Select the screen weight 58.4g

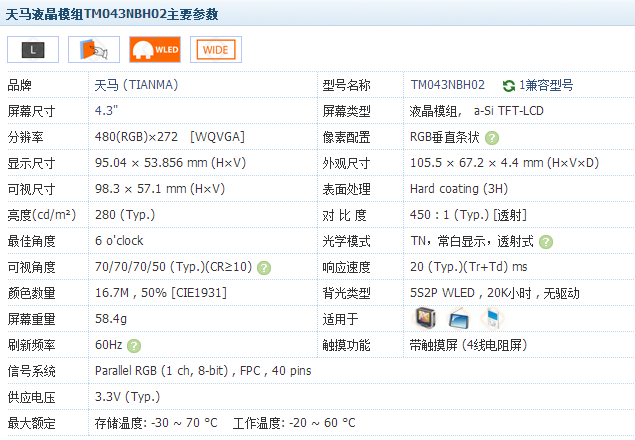(111, 319)
